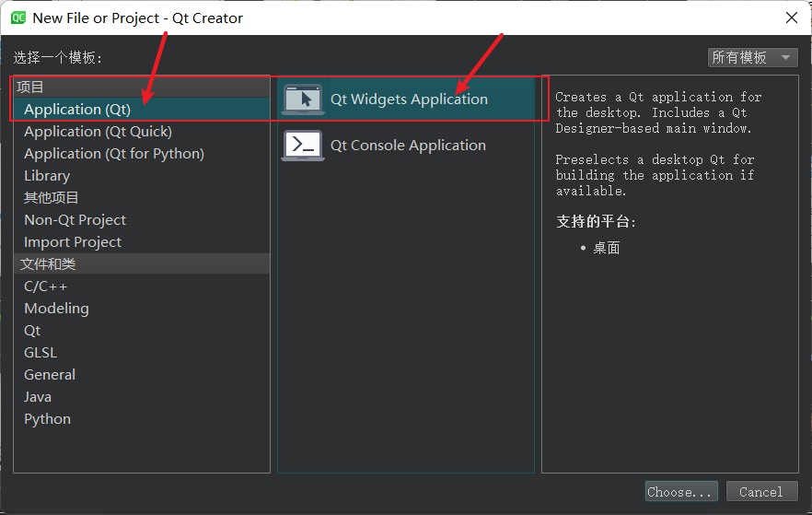The width and height of the screenshot is (812, 515).
Task: Close the New File or Project dialog
Action: [x=792, y=18]
